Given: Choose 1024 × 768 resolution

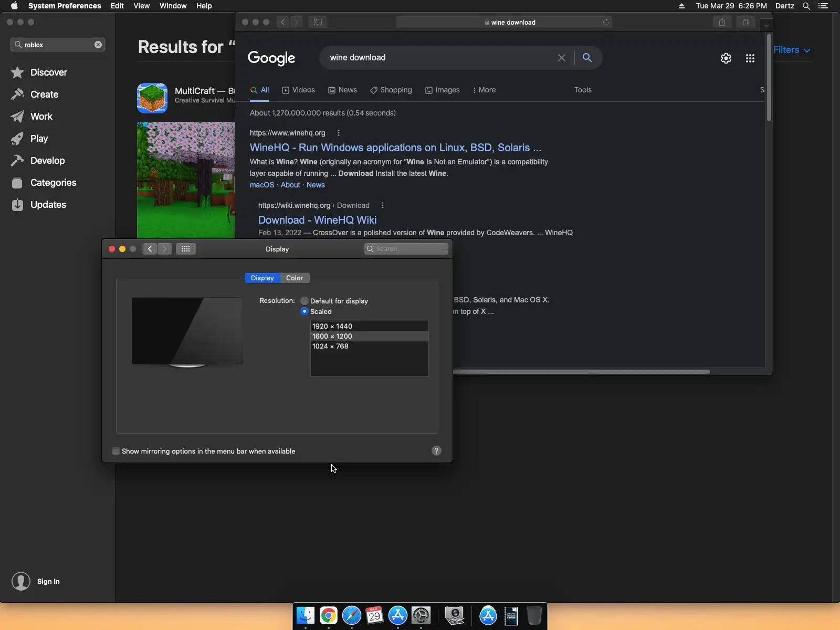Looking at the screenshot, I should pos(370,346).
